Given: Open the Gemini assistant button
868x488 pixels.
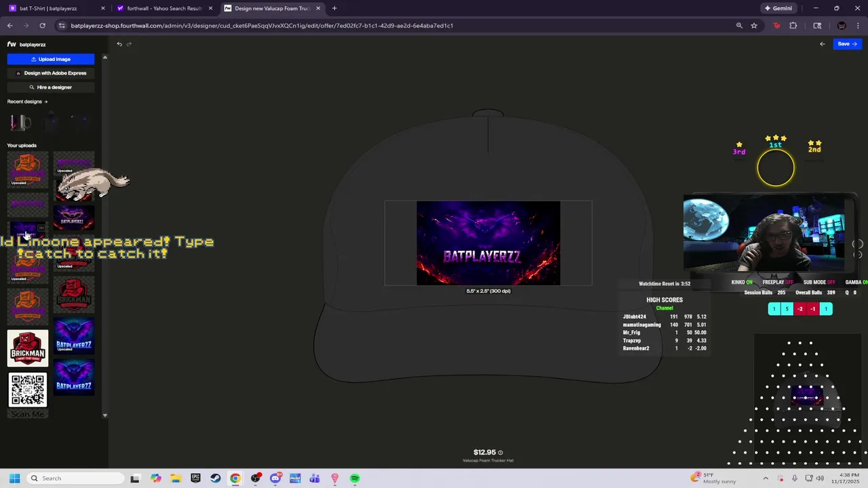Looking at the screenshot, I should pos(778,8).
